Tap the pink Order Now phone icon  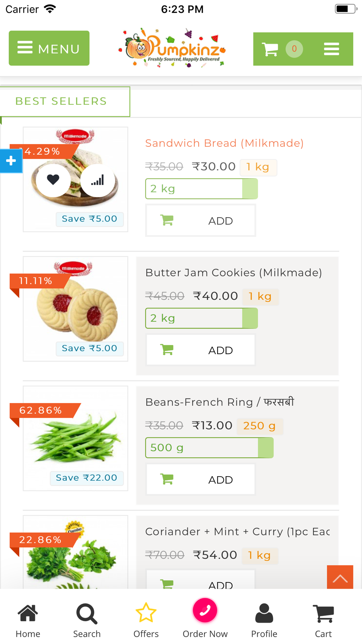[x=205, y=611]
